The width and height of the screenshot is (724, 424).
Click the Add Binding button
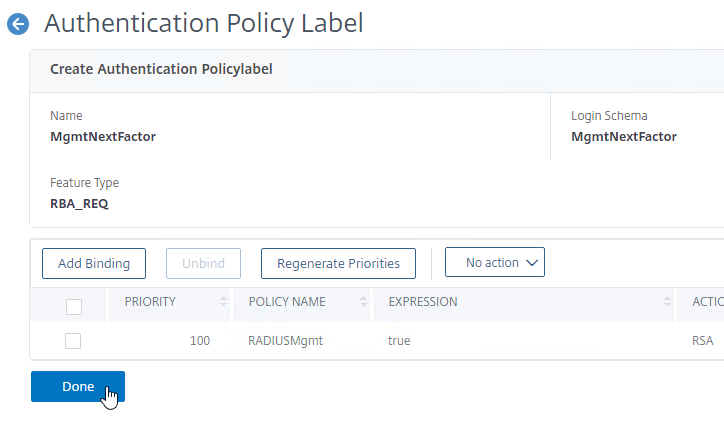tap(94, 263)
